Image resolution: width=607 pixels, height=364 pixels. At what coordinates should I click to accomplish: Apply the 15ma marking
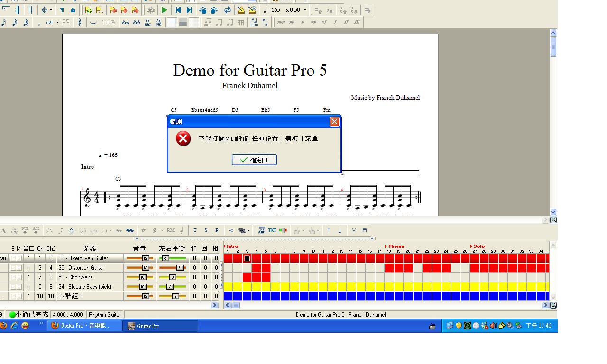click(147, 22)
